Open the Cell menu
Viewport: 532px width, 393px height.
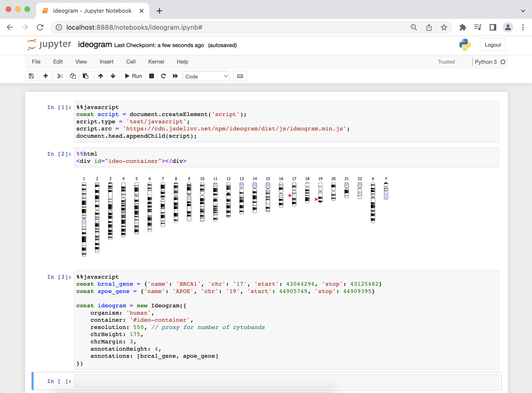point(131,62)
